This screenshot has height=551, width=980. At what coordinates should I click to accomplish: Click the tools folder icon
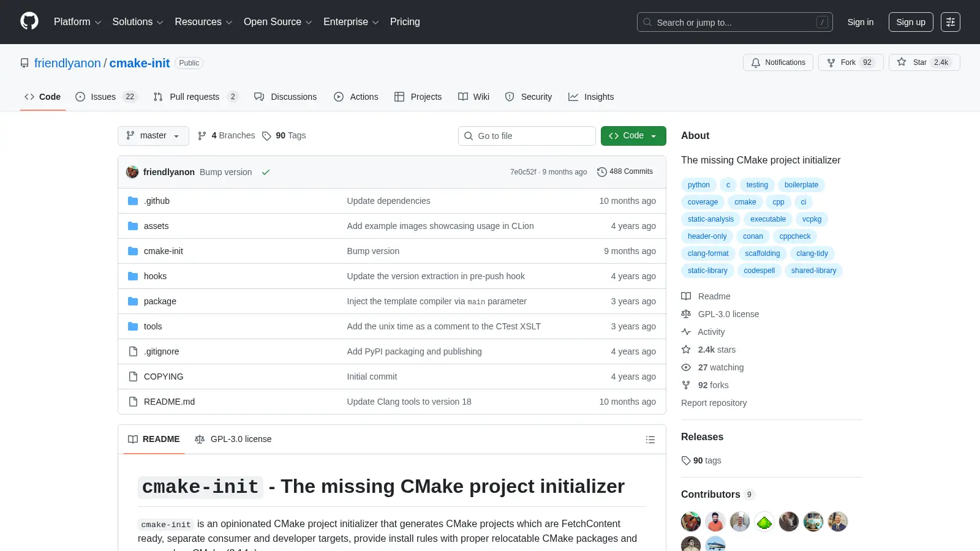tap(133, 326)
